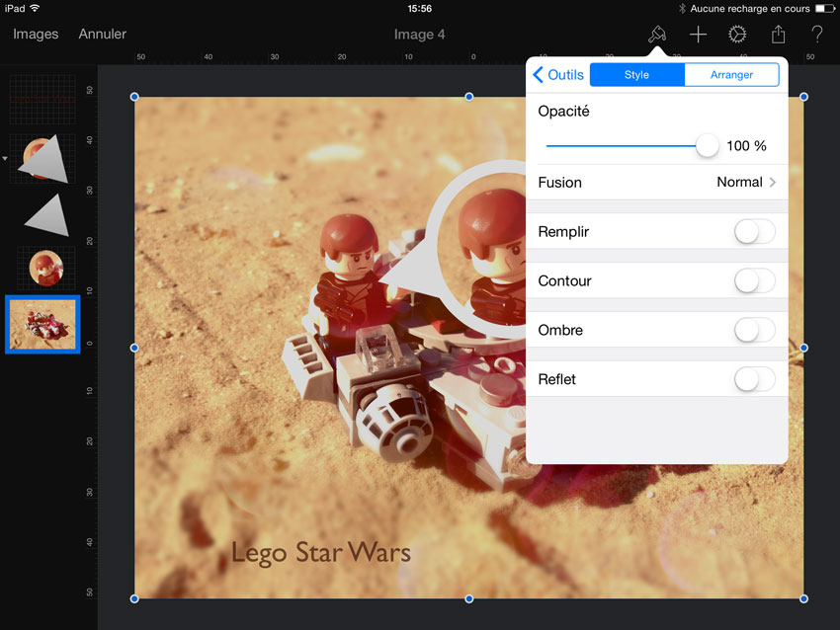The width and height of the screenshot is (840, 630).
Task: Enable the Remplir switch
Action: tap(754, 232)
